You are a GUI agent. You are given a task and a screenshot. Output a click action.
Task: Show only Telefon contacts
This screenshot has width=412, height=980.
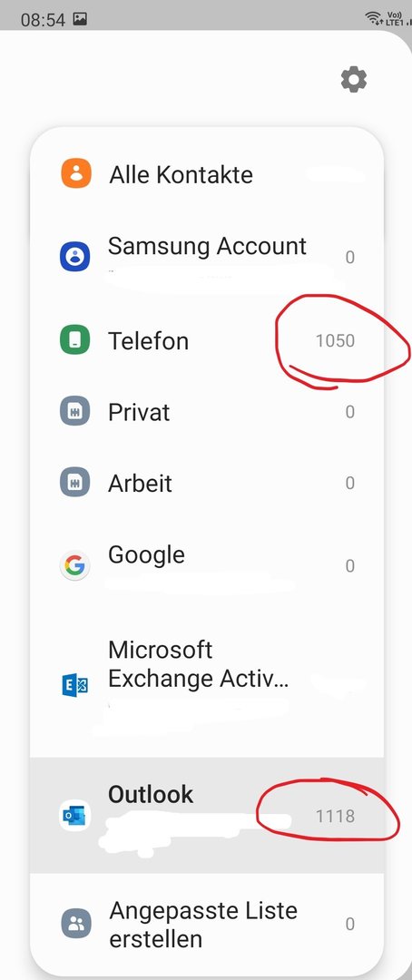coord(206,340)
